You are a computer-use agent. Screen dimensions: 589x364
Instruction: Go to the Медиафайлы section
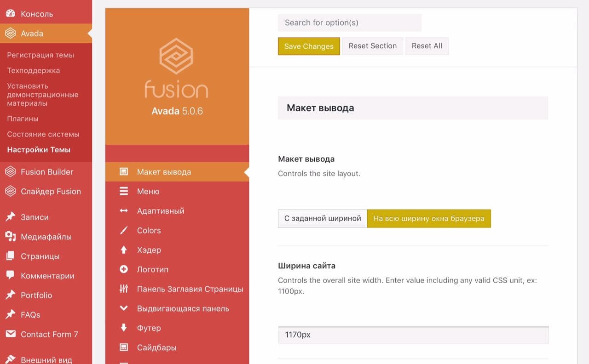click(46, 237)
